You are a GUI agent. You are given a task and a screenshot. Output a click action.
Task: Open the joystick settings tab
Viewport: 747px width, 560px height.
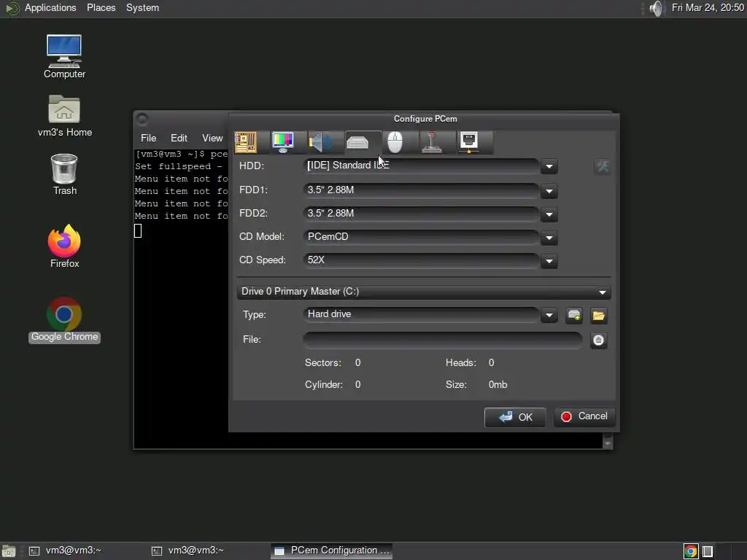pos(432,142)
